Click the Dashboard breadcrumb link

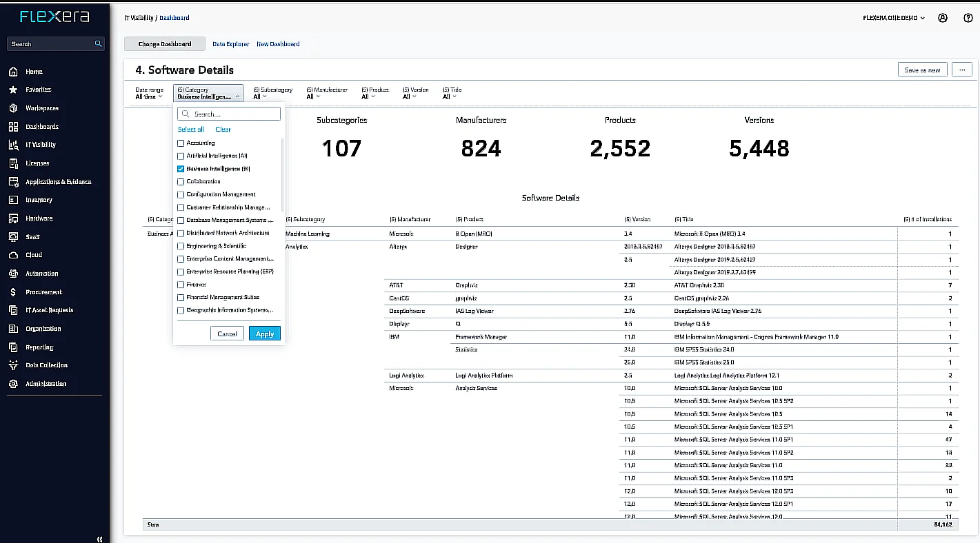click(x=174, y=18)
